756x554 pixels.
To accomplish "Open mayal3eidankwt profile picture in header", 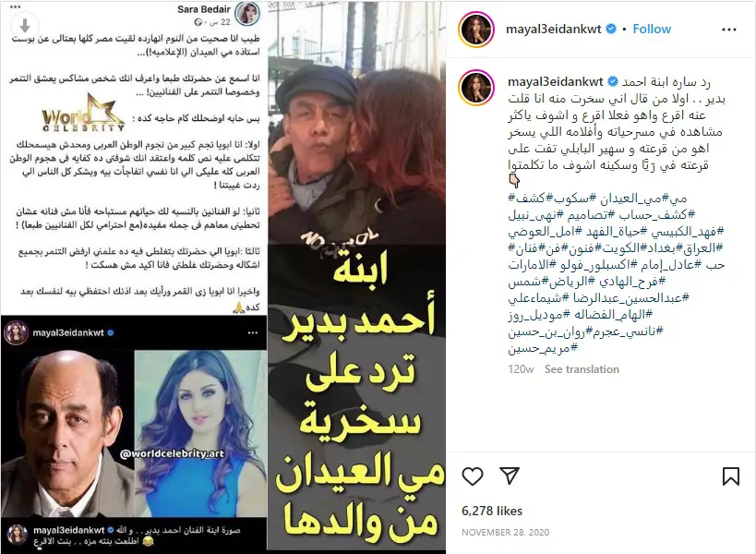I will [x=476, y=29].
